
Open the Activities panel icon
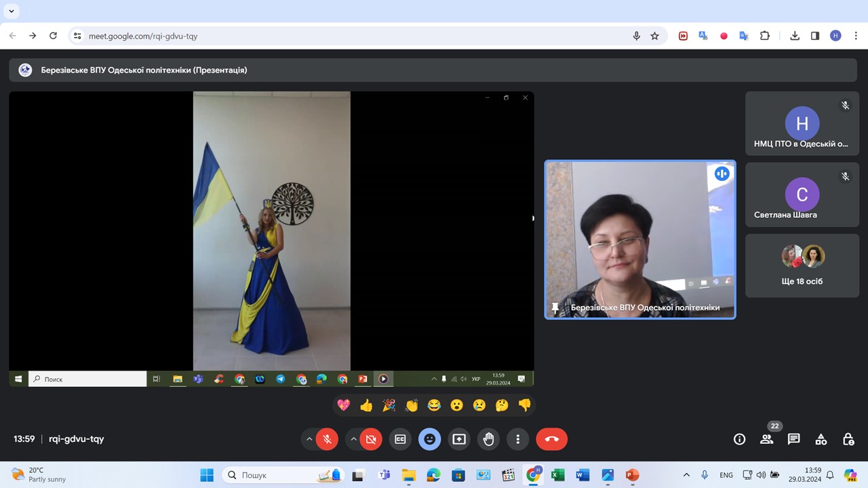tap(821, 439)
